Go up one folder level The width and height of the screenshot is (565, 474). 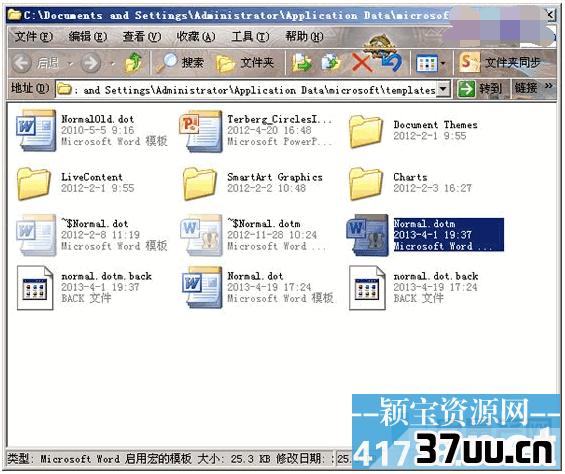point(133,63)
